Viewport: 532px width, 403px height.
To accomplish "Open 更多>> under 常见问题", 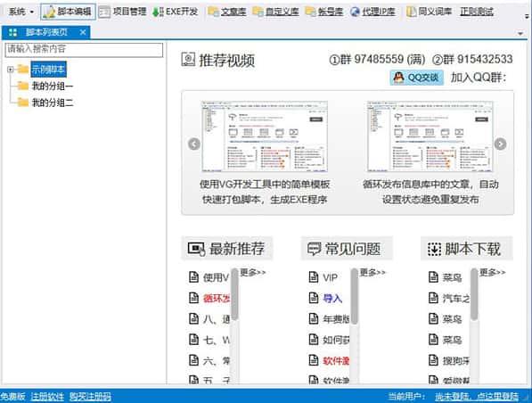I will 372,272.
